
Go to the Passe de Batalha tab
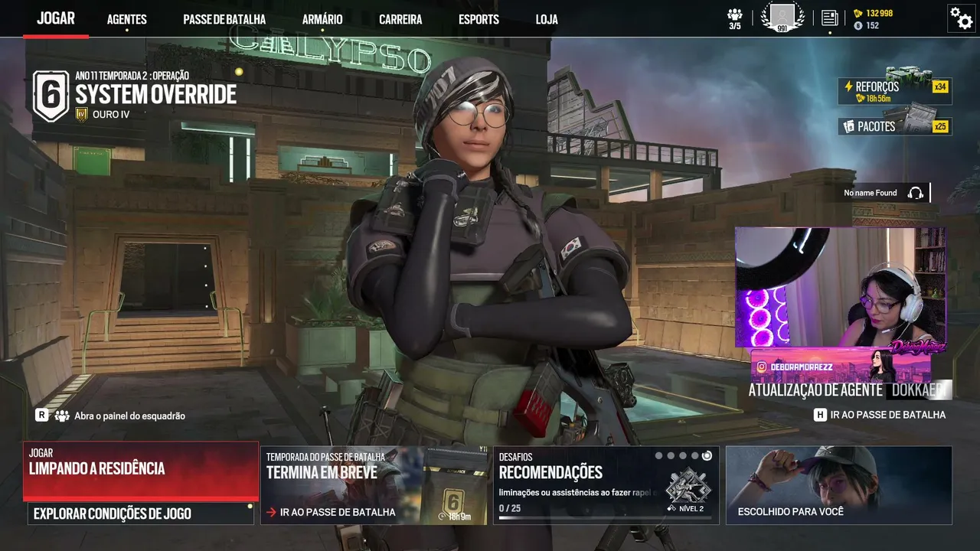[x=224, y=19]
